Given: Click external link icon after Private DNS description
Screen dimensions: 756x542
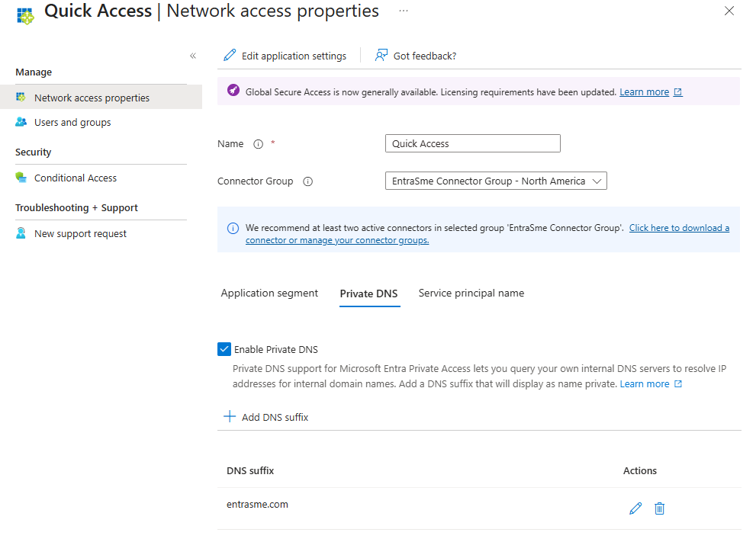Looking at the screenshot, I should pyautogui.click(x=678, y=384).
